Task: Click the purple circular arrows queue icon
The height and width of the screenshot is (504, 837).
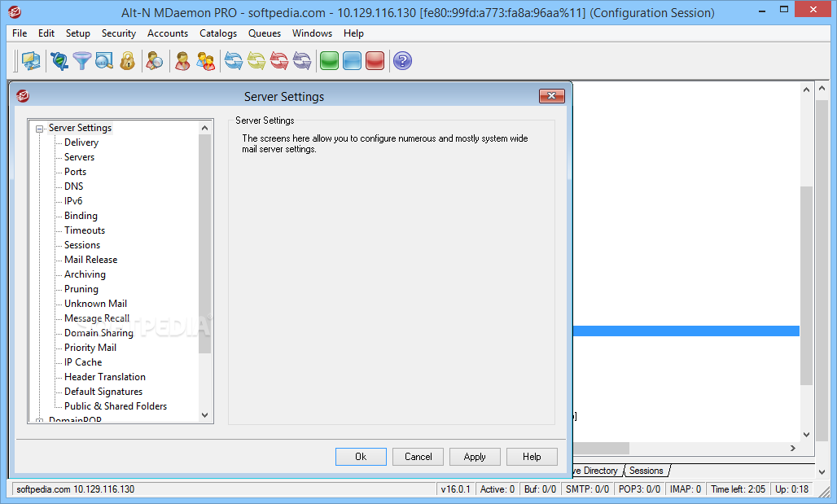Action: (302, 61)
